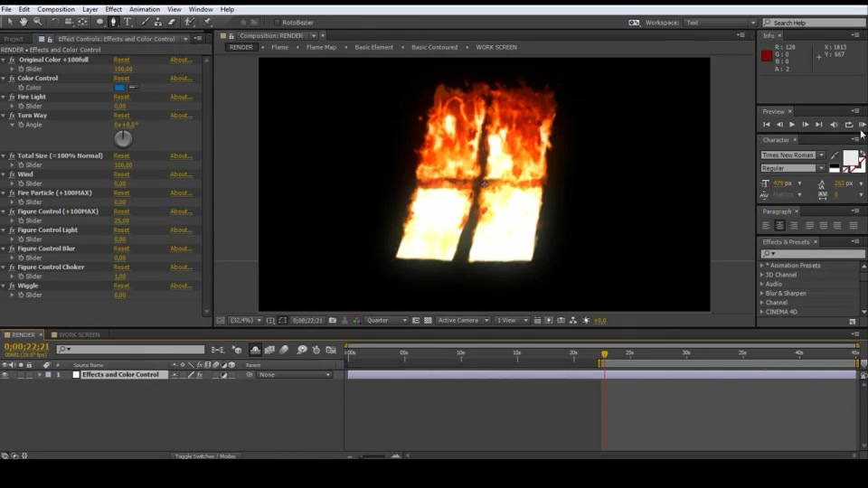The height and width of the screenshot is (488, 868).
Task: Reset the Figure Control Blur effect
Action: [121, 249]
